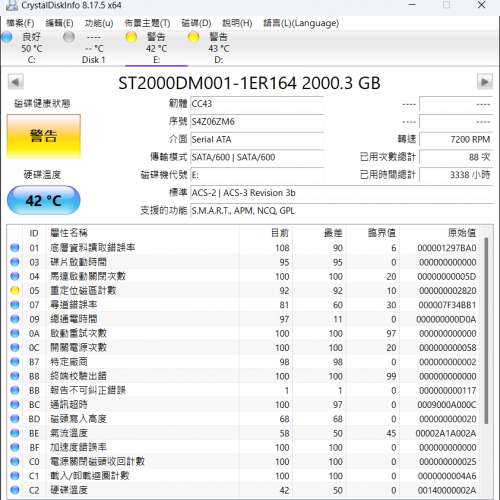Click raw value 000000000117
The height and width of the screenshot is (500, 500).
[x=448, y=390]
